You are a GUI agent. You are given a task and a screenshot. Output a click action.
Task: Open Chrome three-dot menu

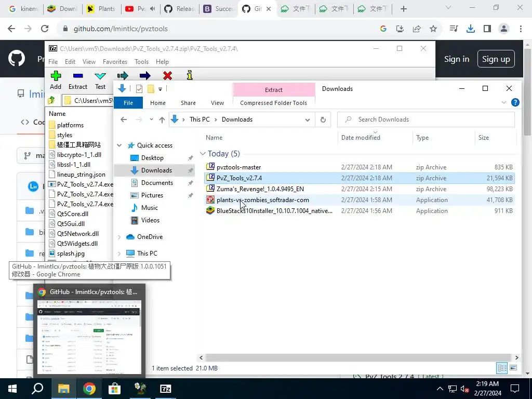click(521, 29)
